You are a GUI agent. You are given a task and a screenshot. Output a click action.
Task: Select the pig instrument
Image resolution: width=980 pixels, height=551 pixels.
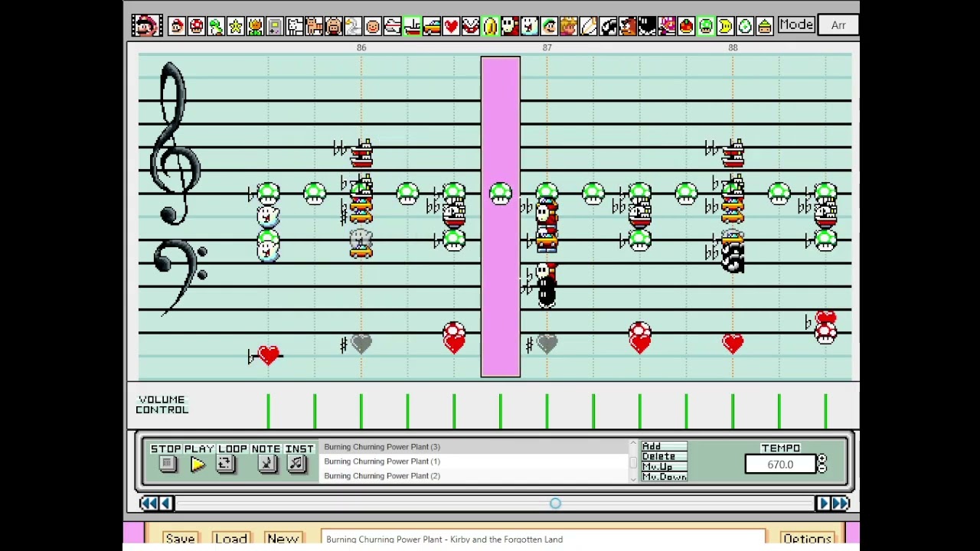click(x=334, y=26)
